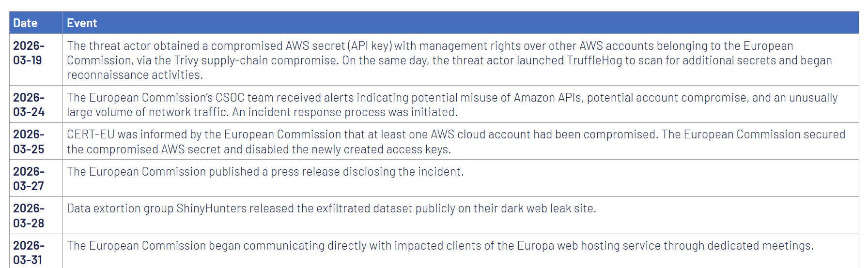Click the CERT-EU text in third event
The width and height of the screenshot is (868, 268).
coord(91,134)
